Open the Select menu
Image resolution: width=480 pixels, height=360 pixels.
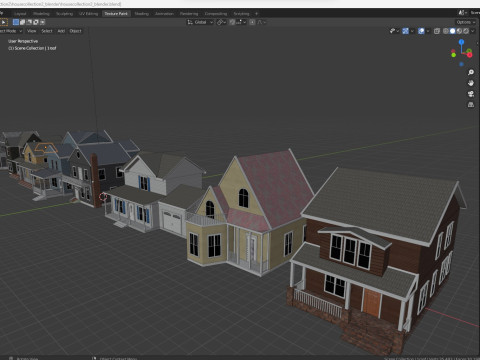coord(47,31)
